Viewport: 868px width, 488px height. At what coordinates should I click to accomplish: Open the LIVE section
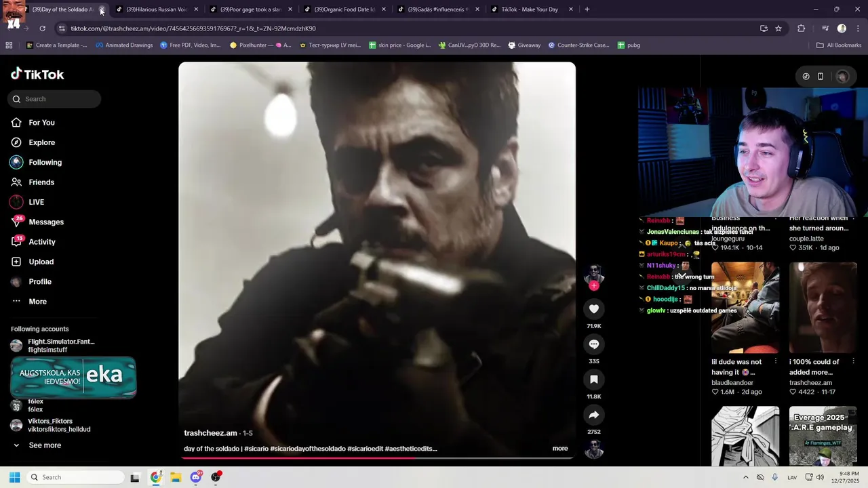36,202
